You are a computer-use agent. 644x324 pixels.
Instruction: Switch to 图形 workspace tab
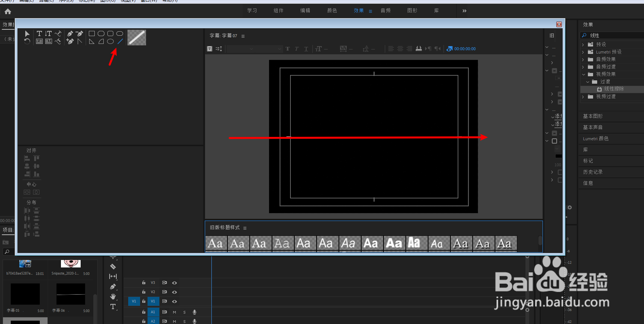(412, 10)
